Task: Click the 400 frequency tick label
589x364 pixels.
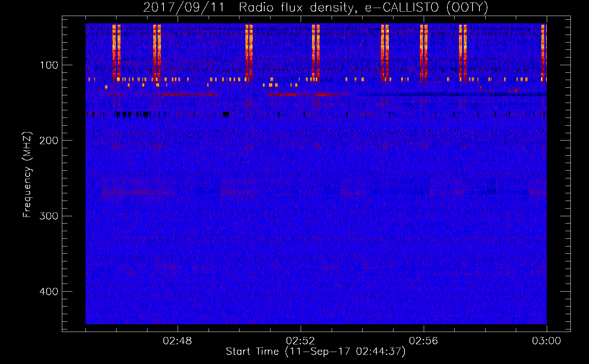Action: click(49, 292)
